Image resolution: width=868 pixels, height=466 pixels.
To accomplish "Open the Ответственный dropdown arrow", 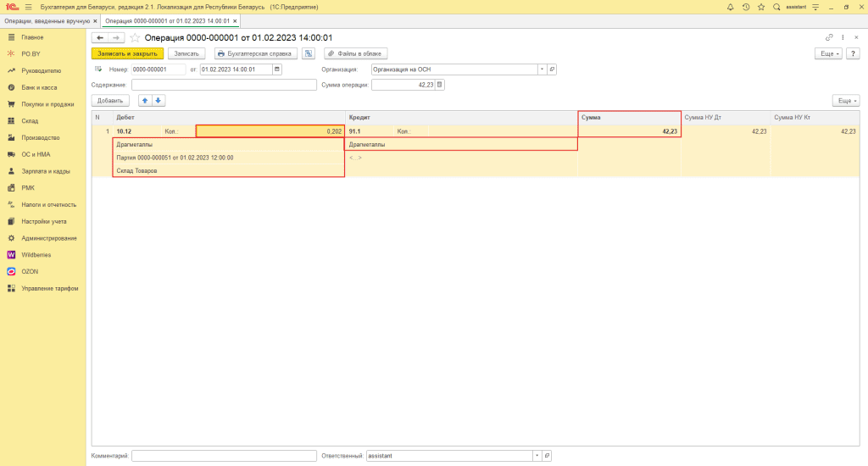I will 537,456.
